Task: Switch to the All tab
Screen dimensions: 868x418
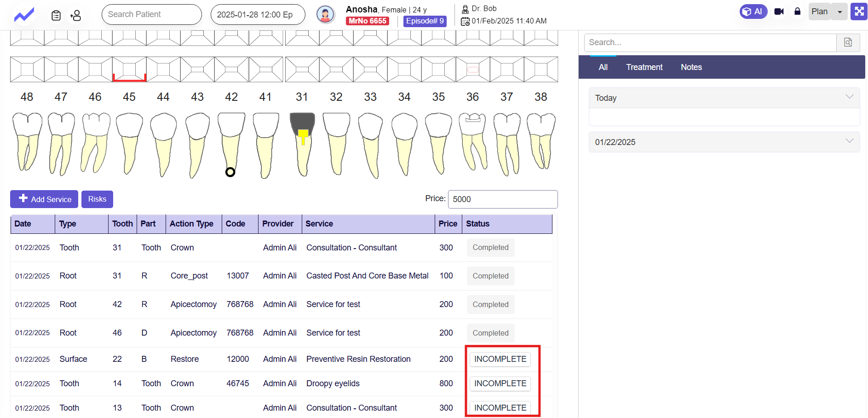Action: coord(603,67)
